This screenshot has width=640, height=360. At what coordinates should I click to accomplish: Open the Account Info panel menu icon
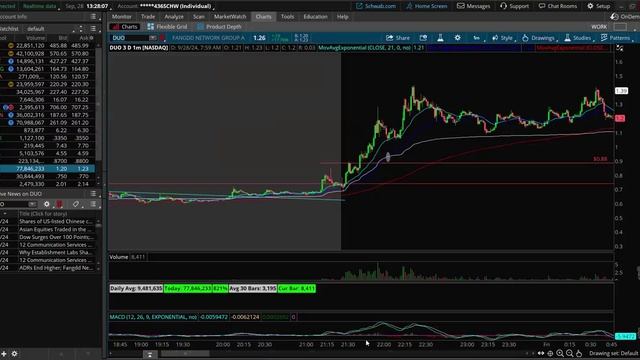pyautogui.click(x=93, y=17)
